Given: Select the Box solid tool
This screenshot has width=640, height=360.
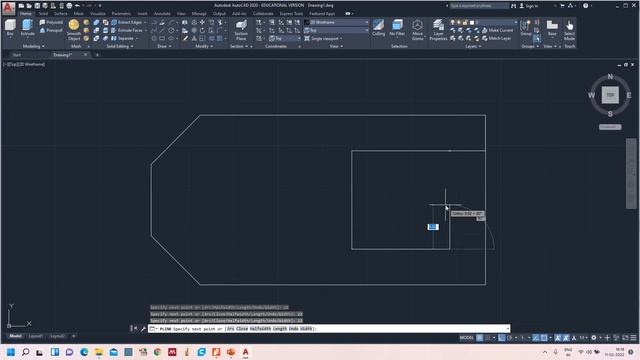Looking at the screenshot, I should (x=10, y=28).
